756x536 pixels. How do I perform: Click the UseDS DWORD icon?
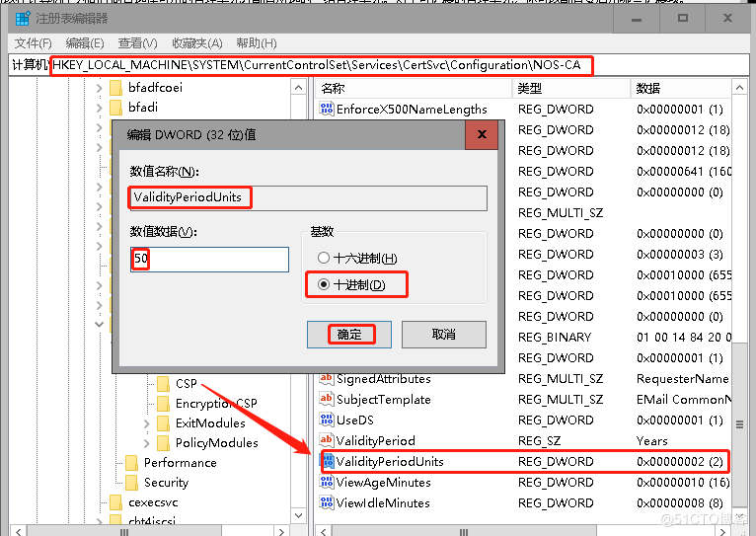point(327,420)
